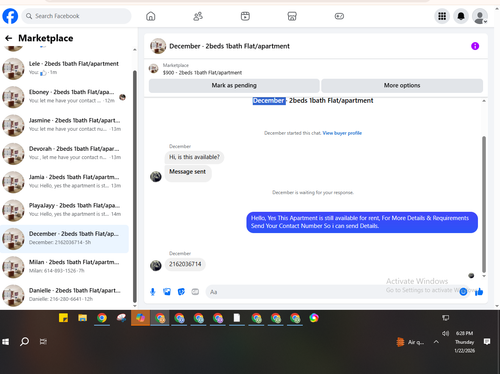500x374 pixels.
Task: Open the PlayaJayy conversation
Action: click(65, 210)
